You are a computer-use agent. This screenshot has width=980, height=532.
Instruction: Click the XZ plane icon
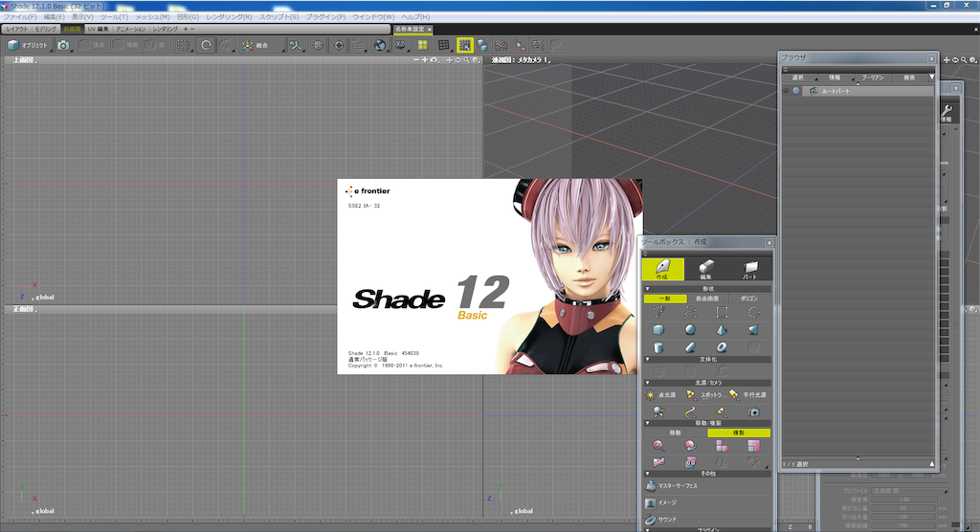point(400,45)
